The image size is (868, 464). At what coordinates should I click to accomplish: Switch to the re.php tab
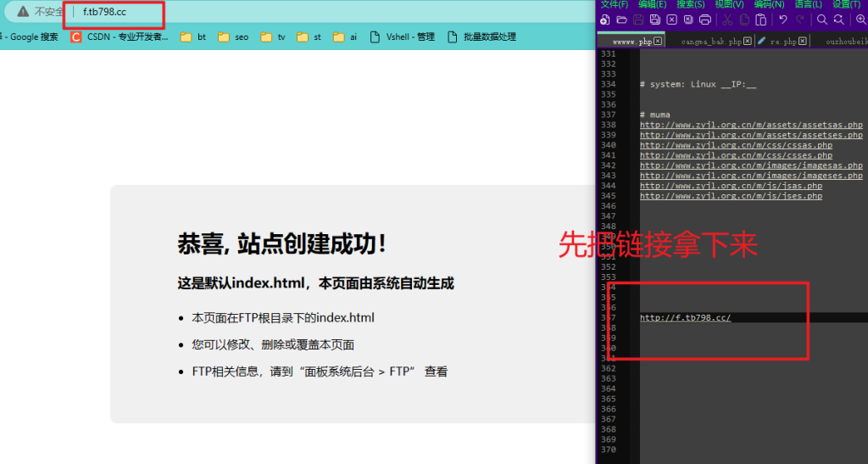tap(782, 41)
